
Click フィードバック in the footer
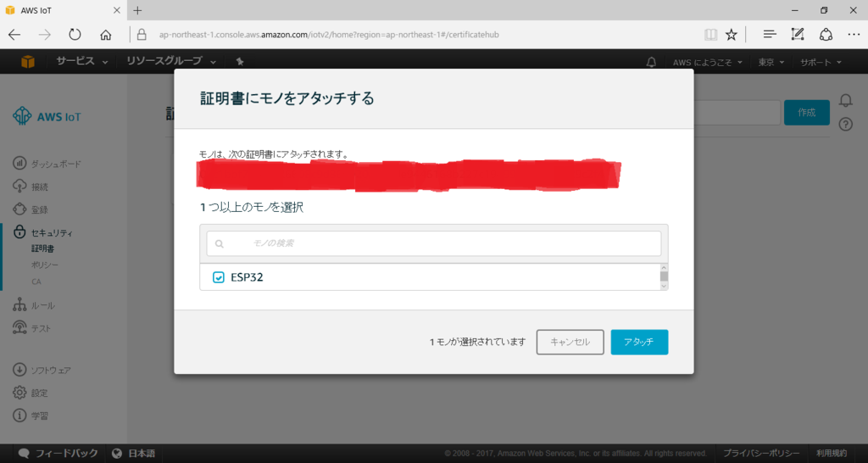click(58, 453)
